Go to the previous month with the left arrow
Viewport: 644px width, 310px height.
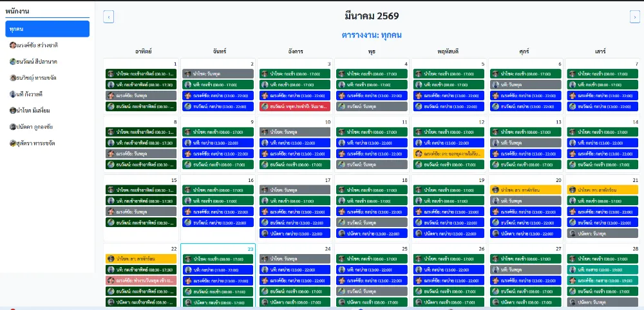point(108,17)
